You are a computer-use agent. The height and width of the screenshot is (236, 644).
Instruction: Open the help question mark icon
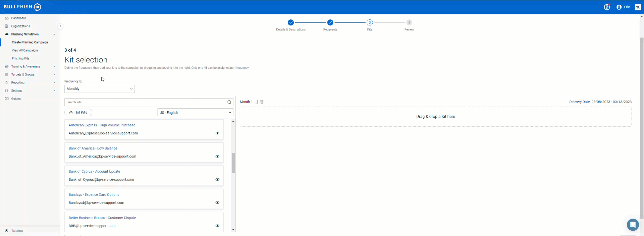(x=607, y=7)
